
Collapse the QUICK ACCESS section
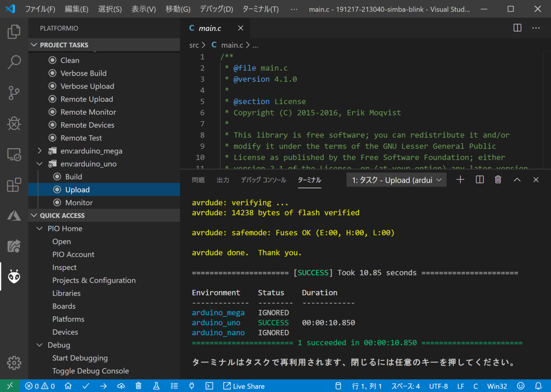point(104,215)
